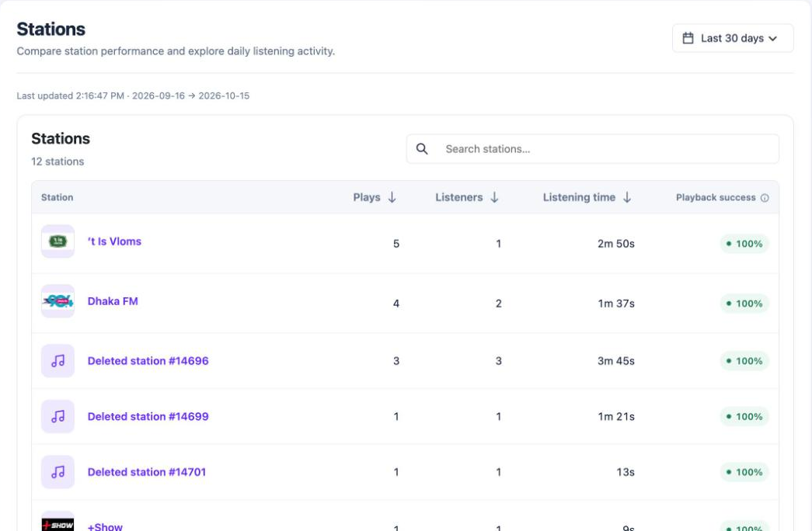Click listening time 2m 50s for 't Is Vloms
This screenshot has height=531, width=812.
coord(615,244)
